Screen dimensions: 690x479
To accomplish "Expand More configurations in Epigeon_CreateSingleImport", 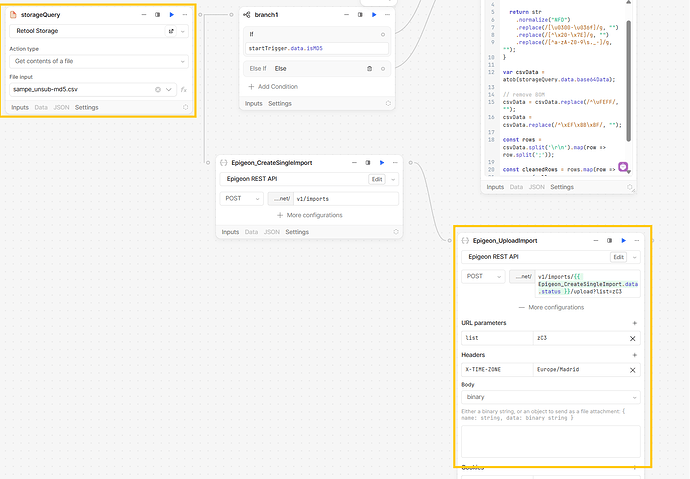I will (309, 215).
